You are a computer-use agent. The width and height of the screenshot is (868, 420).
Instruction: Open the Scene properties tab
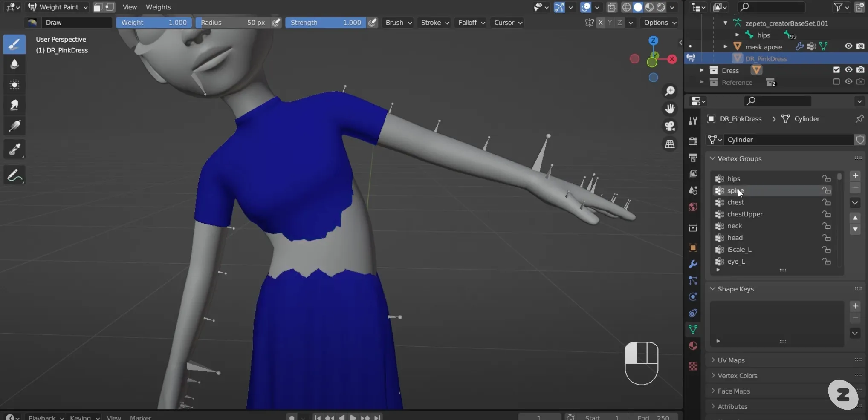tap(693, 190)
